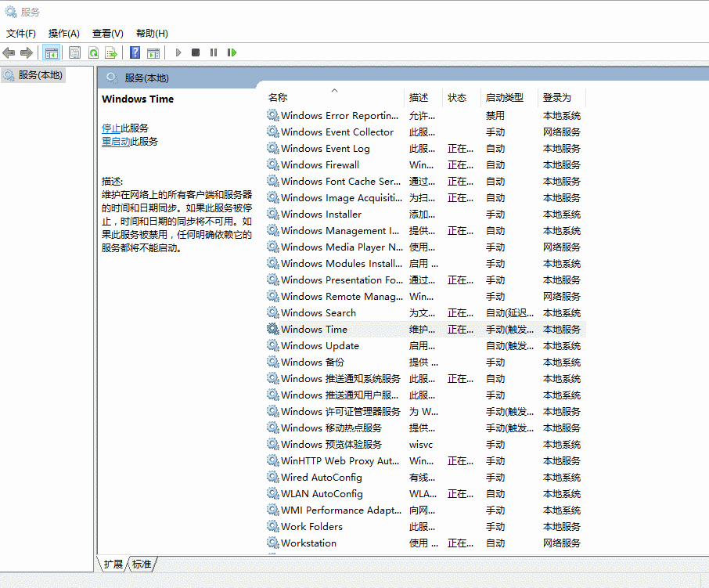Viewport: 709px width, 588px height.
Task: Toggle the console tree pane icon
Action: (51, 52)
